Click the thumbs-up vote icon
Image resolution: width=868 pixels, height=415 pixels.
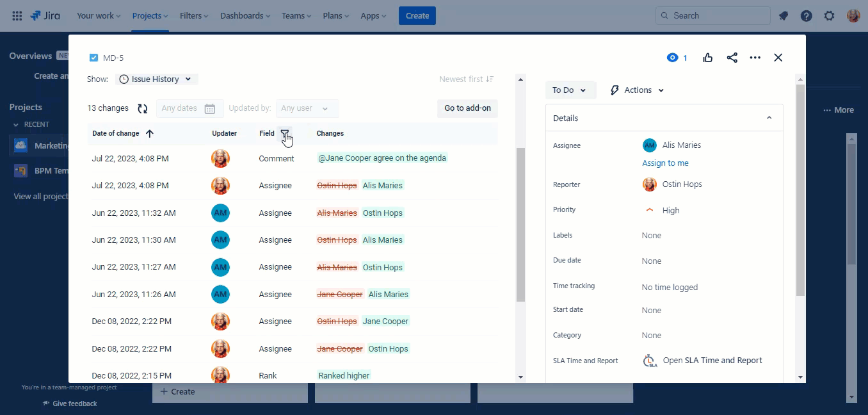tap(708, 58)
